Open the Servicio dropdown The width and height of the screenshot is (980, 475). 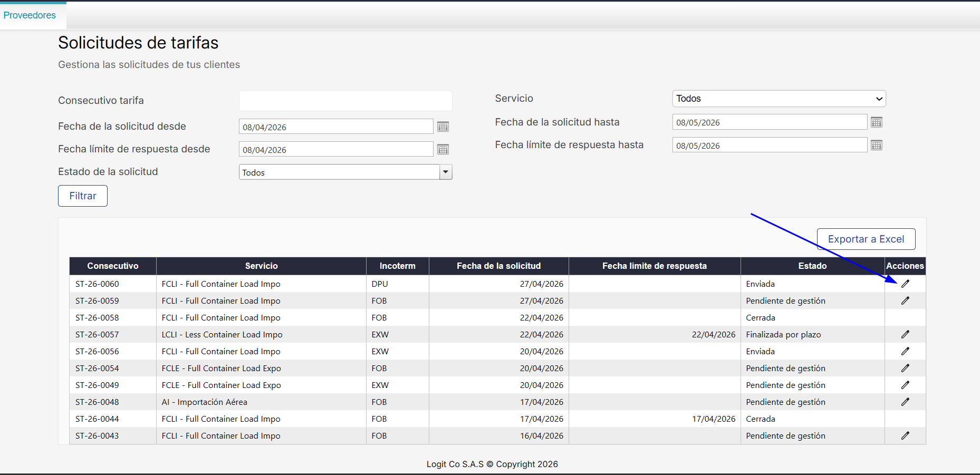coord(779,99)
